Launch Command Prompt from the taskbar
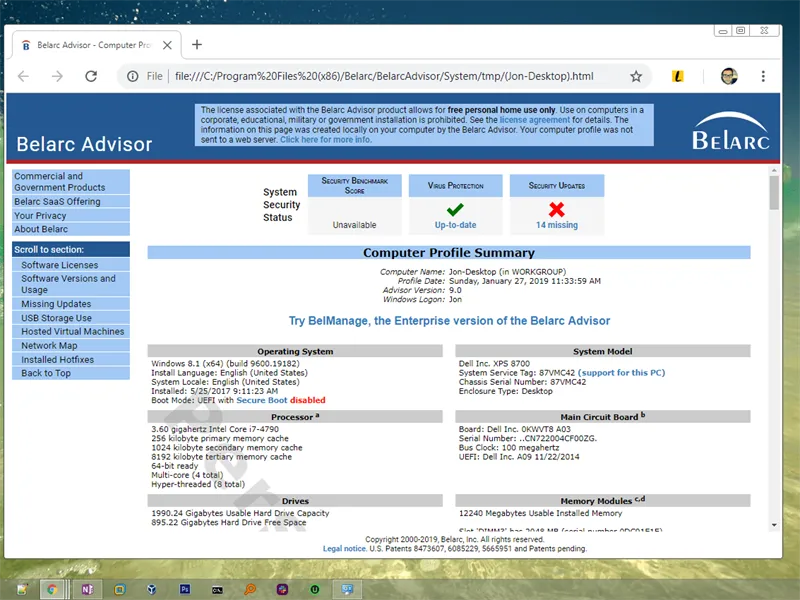The height and width of the screenshot is (600, 800). [x=217, y=590]
